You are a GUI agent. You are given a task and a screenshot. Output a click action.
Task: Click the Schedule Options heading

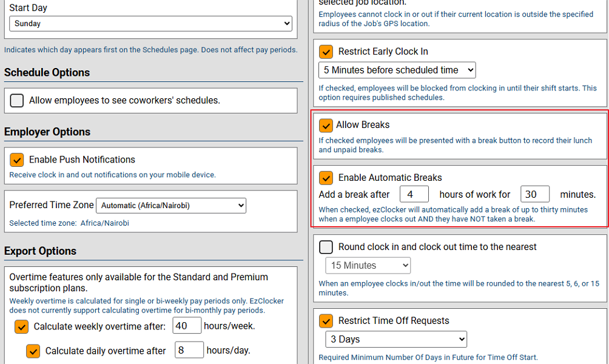(47, 73)
